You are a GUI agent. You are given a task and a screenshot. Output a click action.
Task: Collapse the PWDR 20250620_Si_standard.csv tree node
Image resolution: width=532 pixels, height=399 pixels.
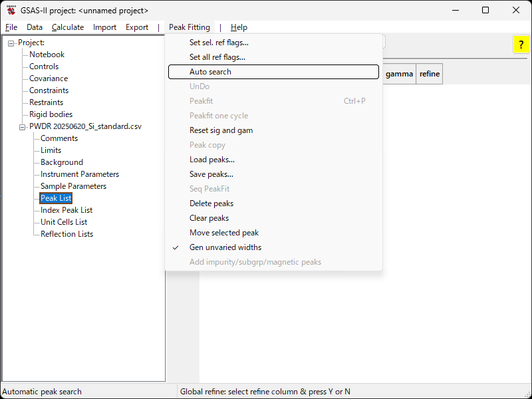(23, 127)
